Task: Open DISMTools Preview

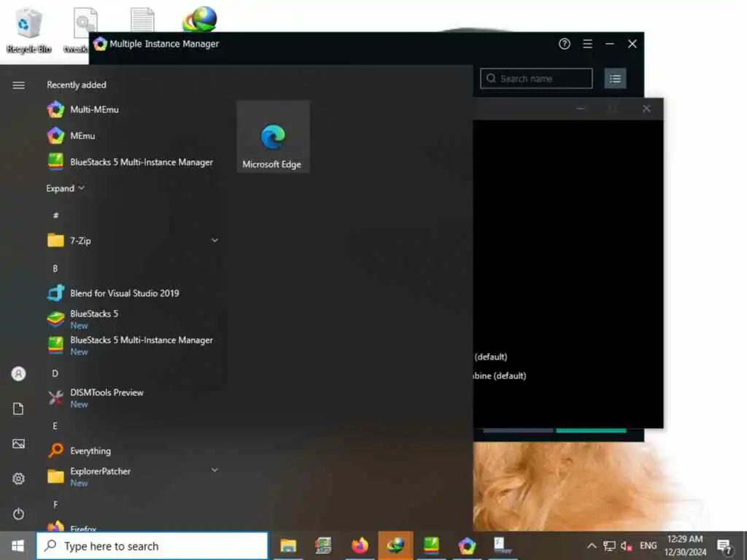Action: (132, 397)
